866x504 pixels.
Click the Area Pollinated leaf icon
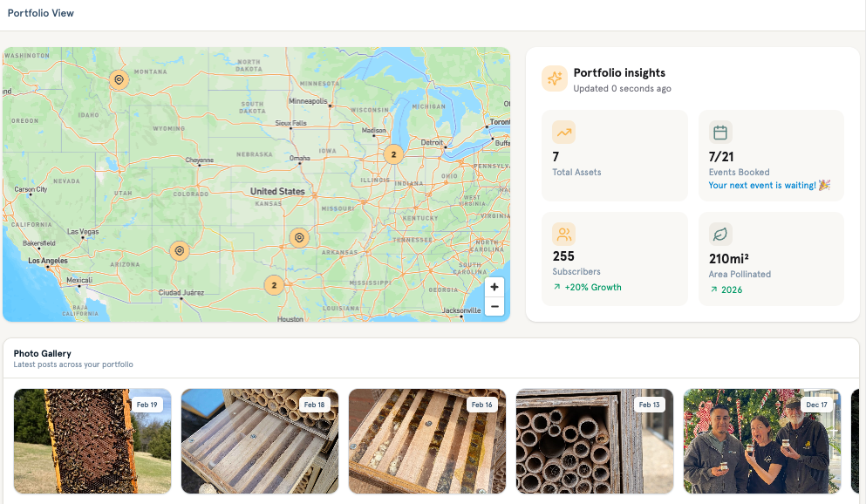720,233
